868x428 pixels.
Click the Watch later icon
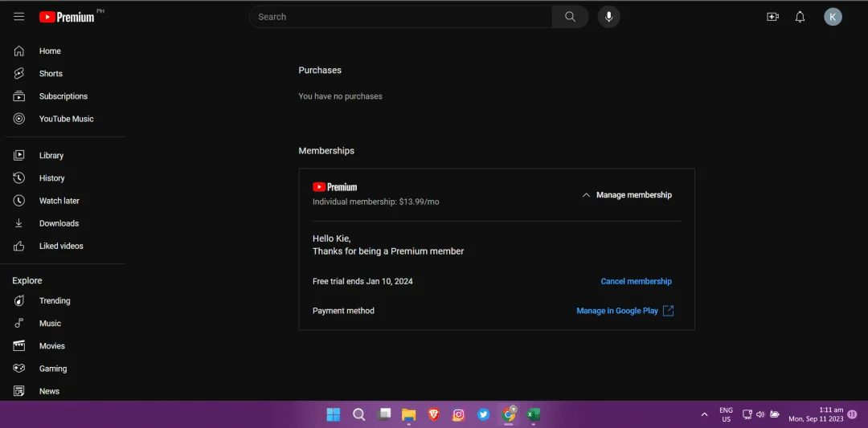click(x=18, y=201)
